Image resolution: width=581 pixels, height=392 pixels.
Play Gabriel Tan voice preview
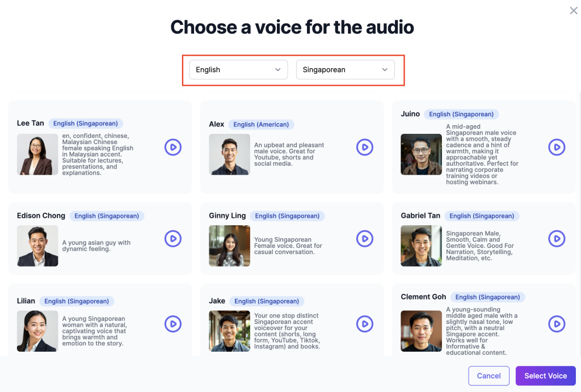[557, 239]
